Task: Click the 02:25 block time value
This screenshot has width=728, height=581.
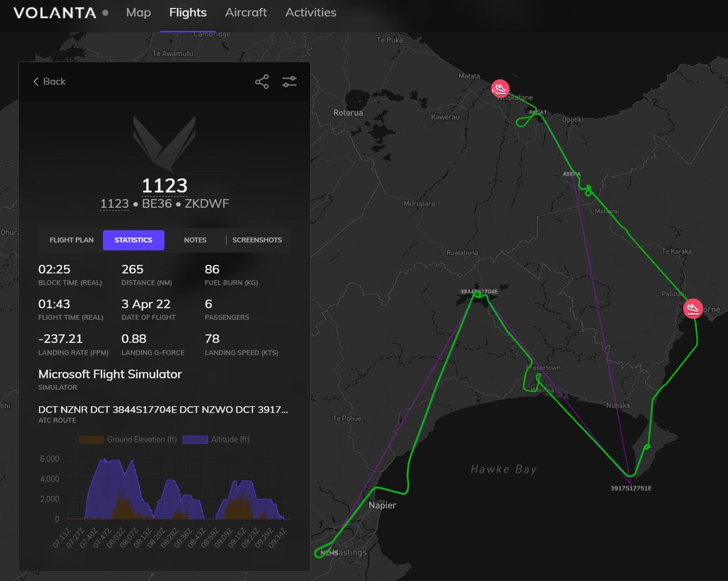Action: pyautogui.click(x=54, y=269)
